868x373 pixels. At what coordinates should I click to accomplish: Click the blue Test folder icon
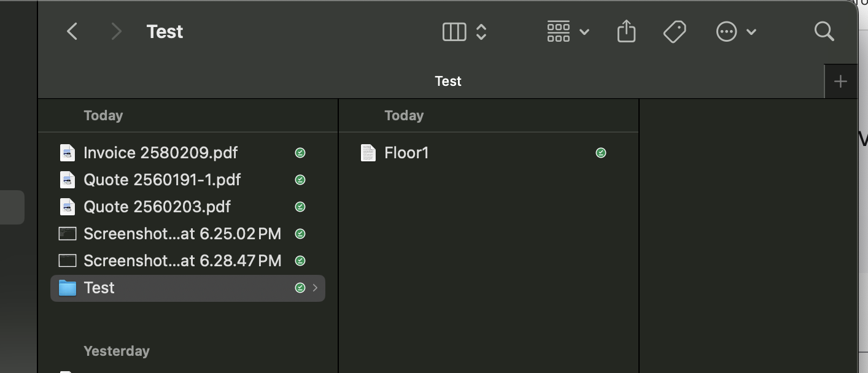tap(68, 288)
